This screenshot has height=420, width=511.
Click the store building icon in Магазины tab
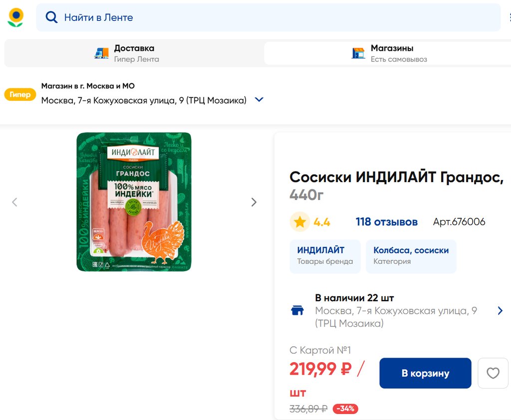click(x=358, y=53)
